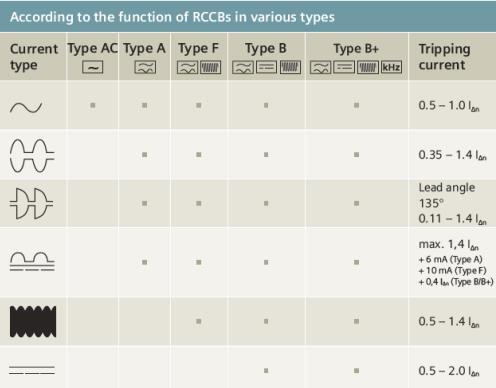The image size is (496, 388).
Task: Click Type B marker in smooth DC row
Action: click(266, 370)
